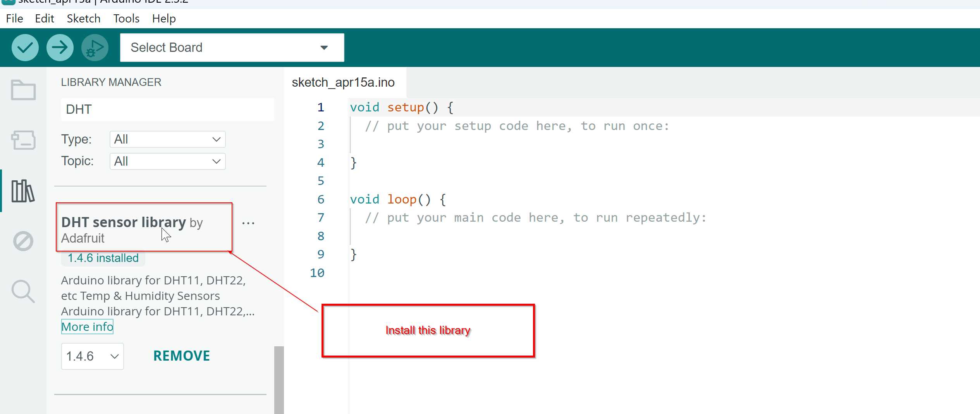Open the Search magnifier sidebar icon
This screenshot has width=980, height=414.
[23, 291]
